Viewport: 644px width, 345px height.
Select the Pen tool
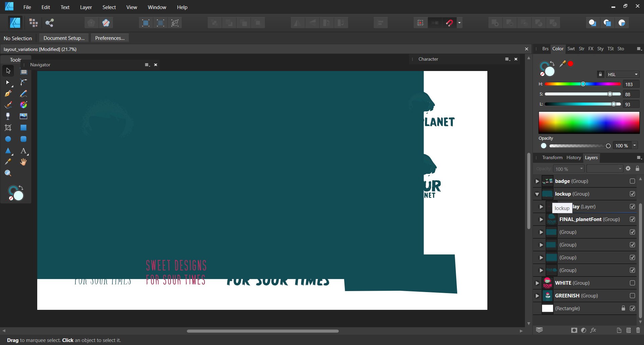8,94
